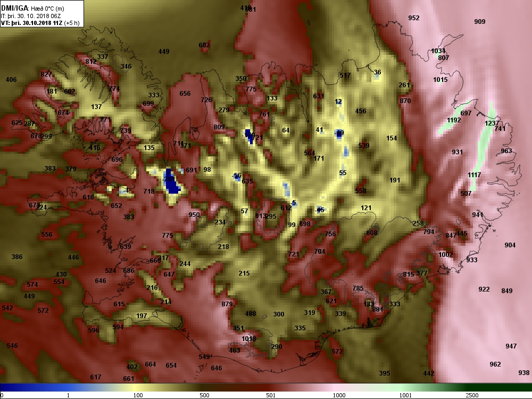Click the map value 1002
Image resolution: width=532 pixels, height=399 pixels.
[x=445, y=255]
